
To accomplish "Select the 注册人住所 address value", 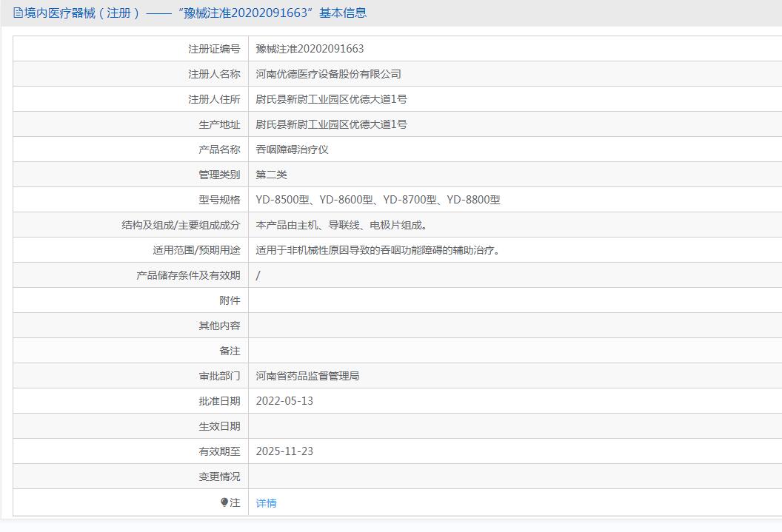I will pos(331,99).
